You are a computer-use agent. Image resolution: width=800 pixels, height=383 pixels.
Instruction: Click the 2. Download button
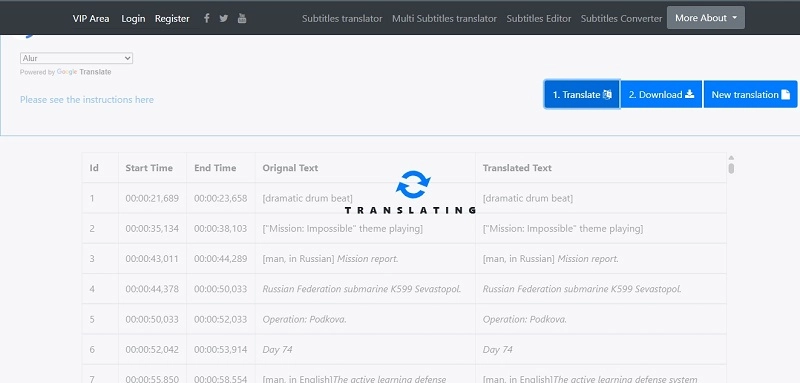(661, 94)
